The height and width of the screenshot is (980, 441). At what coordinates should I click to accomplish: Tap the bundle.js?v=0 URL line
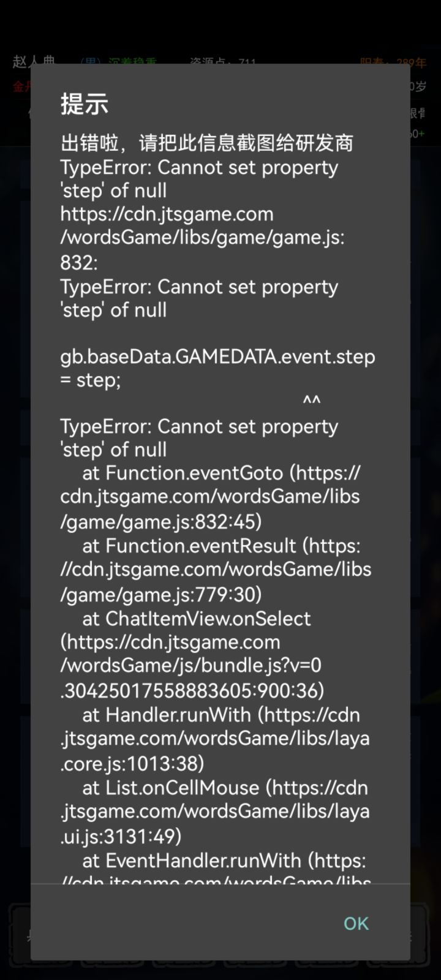[190, 666]
